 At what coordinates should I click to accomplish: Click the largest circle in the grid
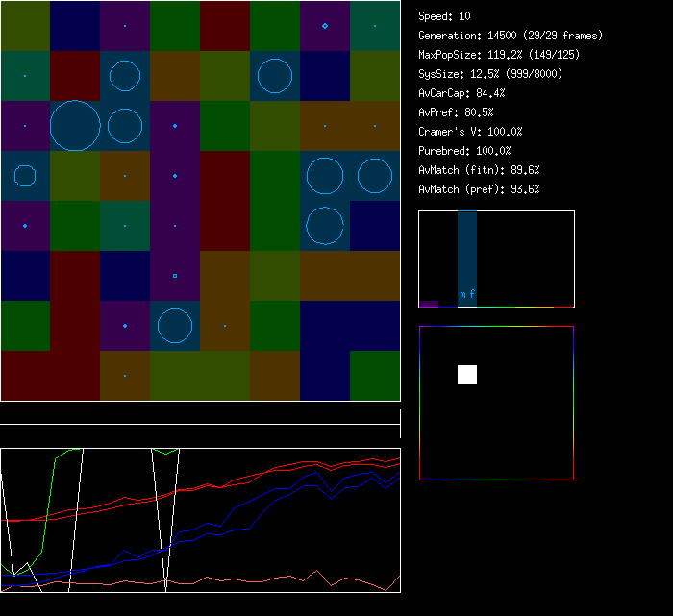click(75, 126)
